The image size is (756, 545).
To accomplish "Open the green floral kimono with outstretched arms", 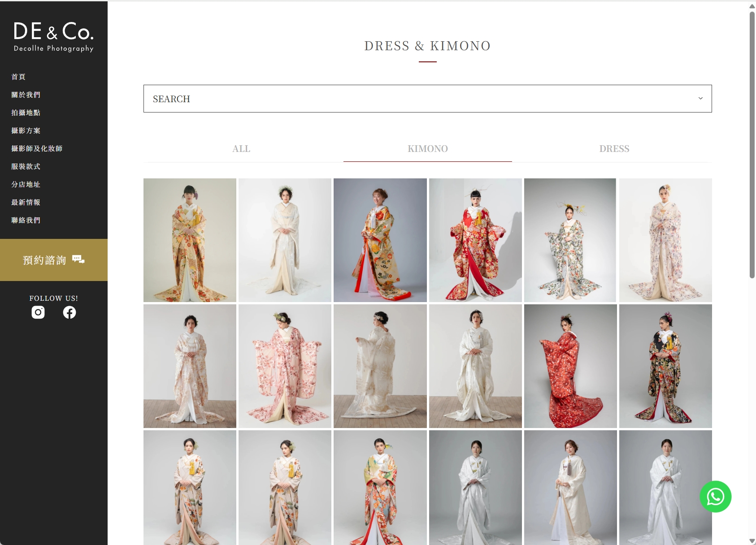I will click(570, 240).
